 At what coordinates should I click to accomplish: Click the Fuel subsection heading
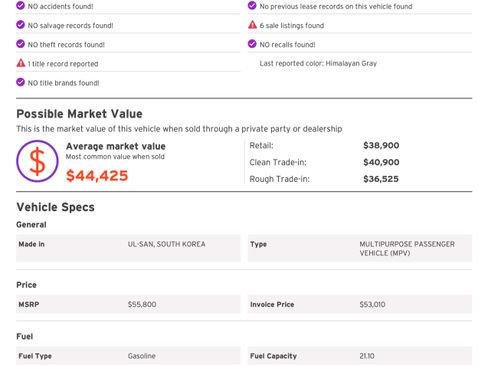pos(25,337)
